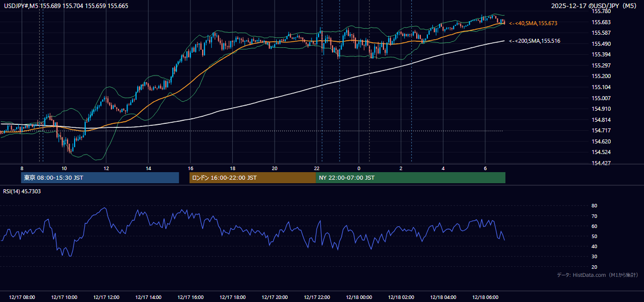This screenshot has height=302, width=644.
Task: Click the 12/17 16:00 date label
Action: [190, 297]
